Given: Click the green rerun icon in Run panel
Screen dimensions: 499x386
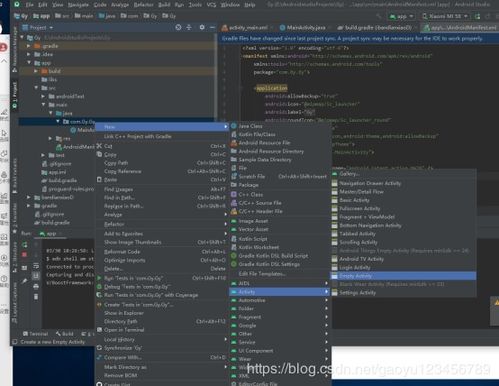Looking at the screenshot, I should click(x=25, y=244).
